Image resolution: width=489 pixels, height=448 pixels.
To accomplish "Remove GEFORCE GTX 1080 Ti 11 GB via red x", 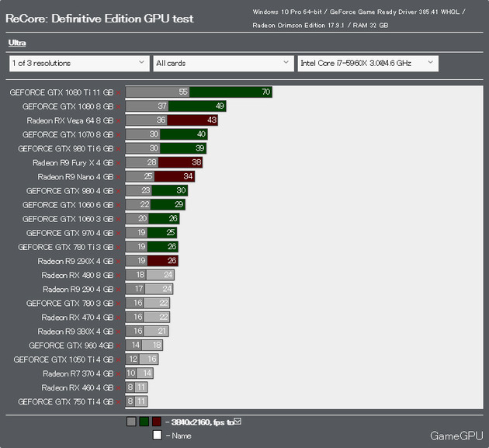I will point(118,92).
